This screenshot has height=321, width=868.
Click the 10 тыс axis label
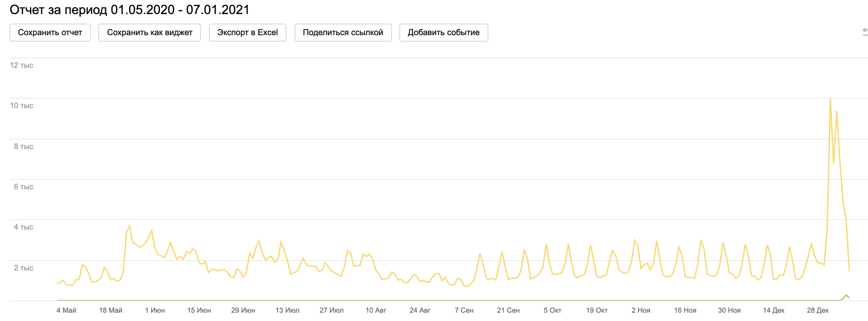tap(22, 106)
